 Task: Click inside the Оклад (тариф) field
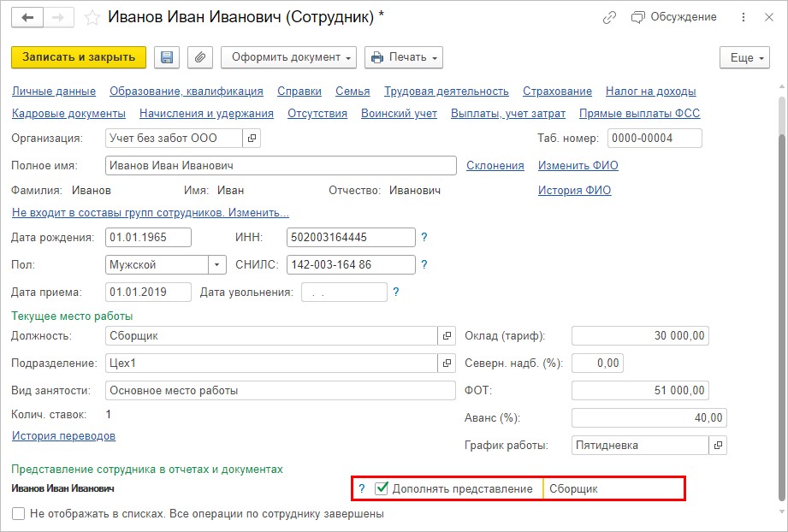click(x=640, y=335)
